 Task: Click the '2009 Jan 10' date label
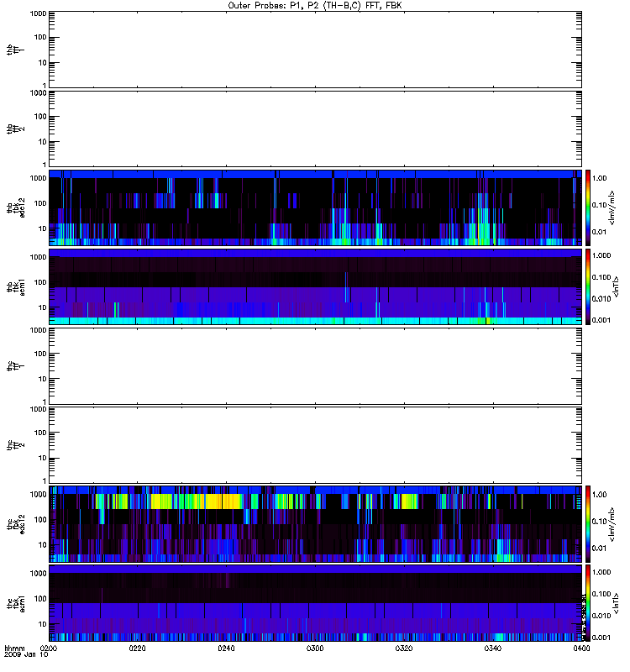coord(26,654)
